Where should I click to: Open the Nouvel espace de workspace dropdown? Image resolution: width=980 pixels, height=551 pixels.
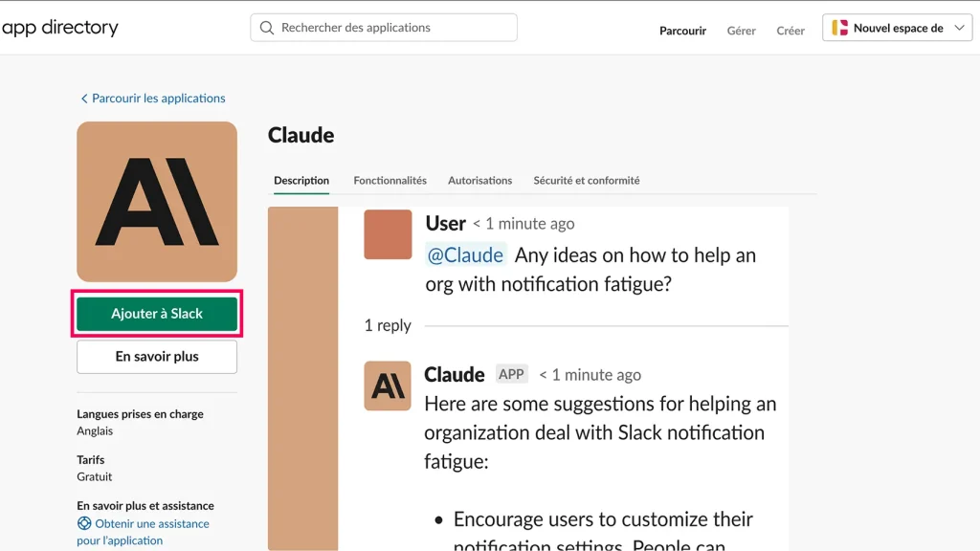coord(895,27)
